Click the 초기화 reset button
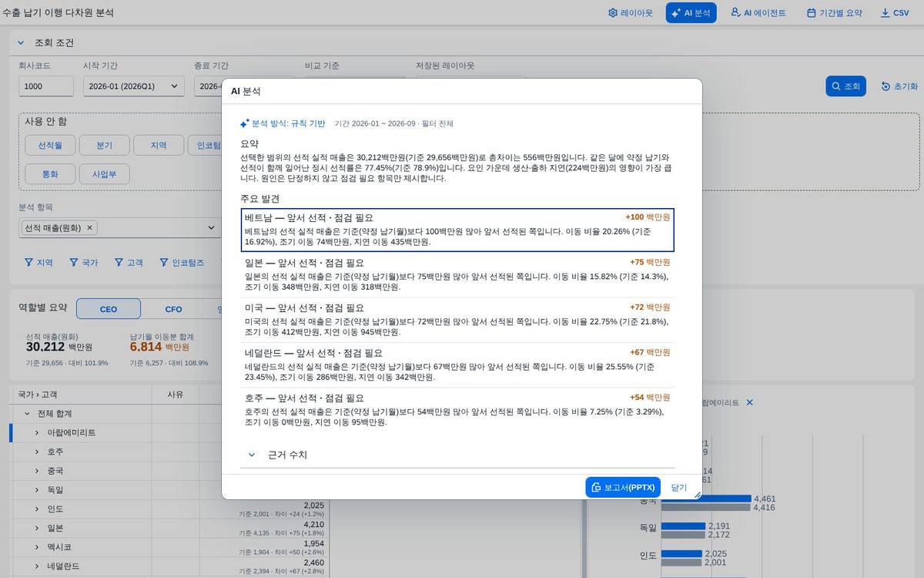The image size is (924, 578). pyautogui.click(x=899, y=86)
